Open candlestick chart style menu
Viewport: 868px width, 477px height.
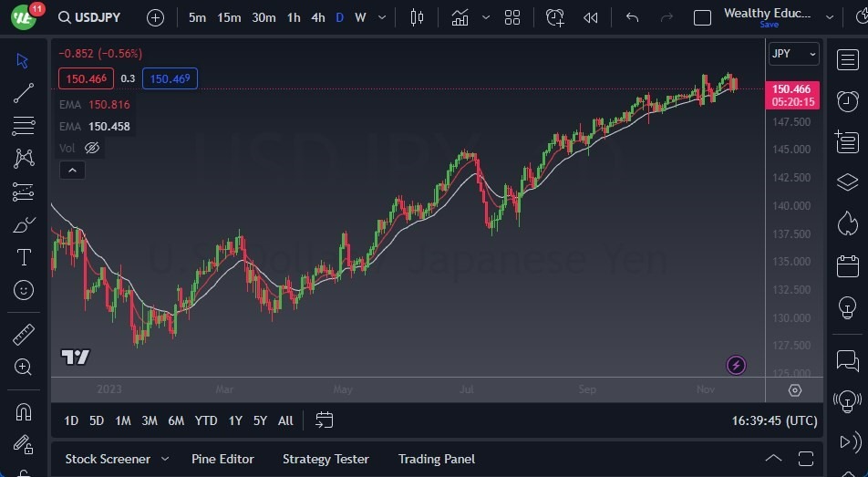point(417,17)
